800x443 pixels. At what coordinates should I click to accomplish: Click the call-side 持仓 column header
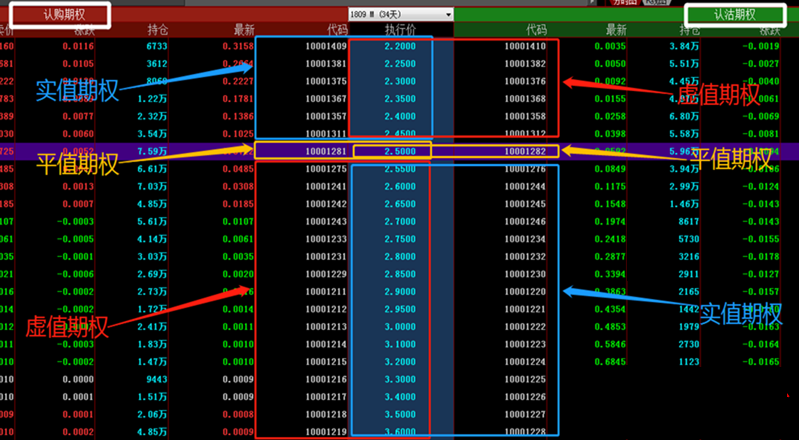point(158,30)
